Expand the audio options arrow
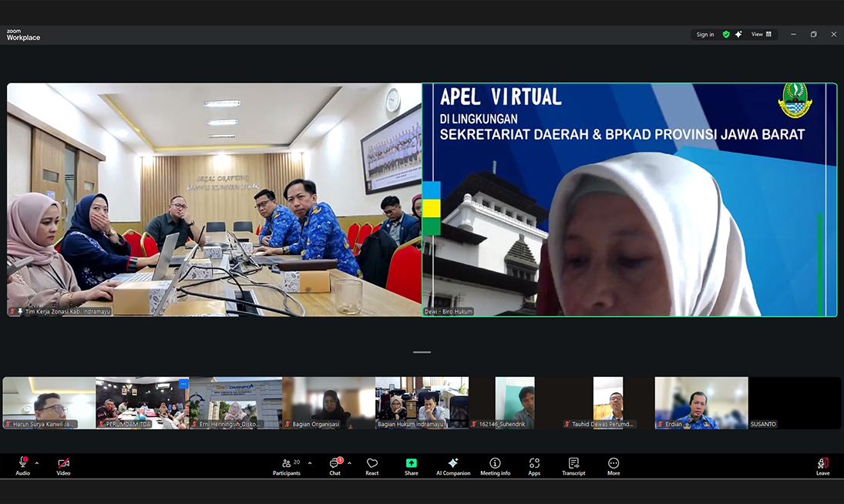This screenshot has width=844, height=504. point(37,463)
